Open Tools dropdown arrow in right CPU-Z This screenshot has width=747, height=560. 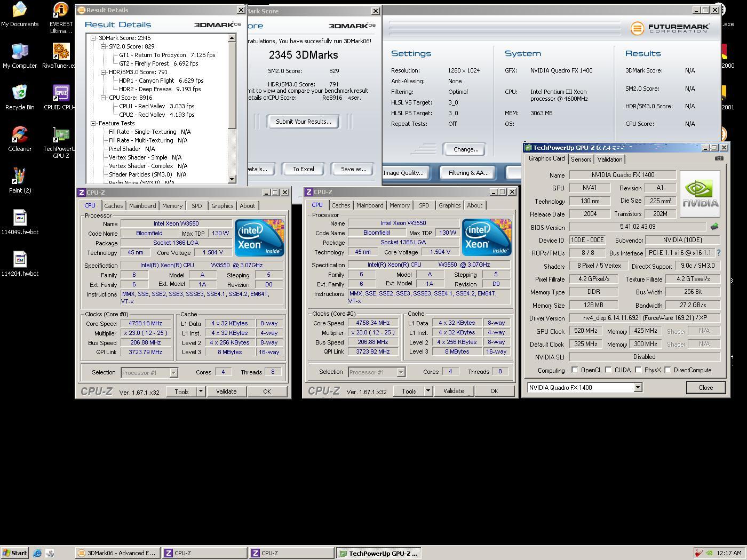tap(428, 391)
